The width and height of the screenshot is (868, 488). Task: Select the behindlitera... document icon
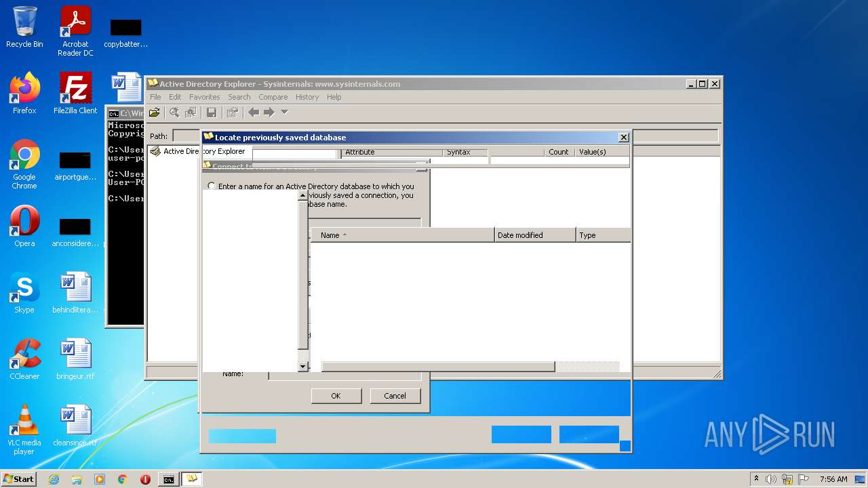pyautogui.click(x=75, y=293)
